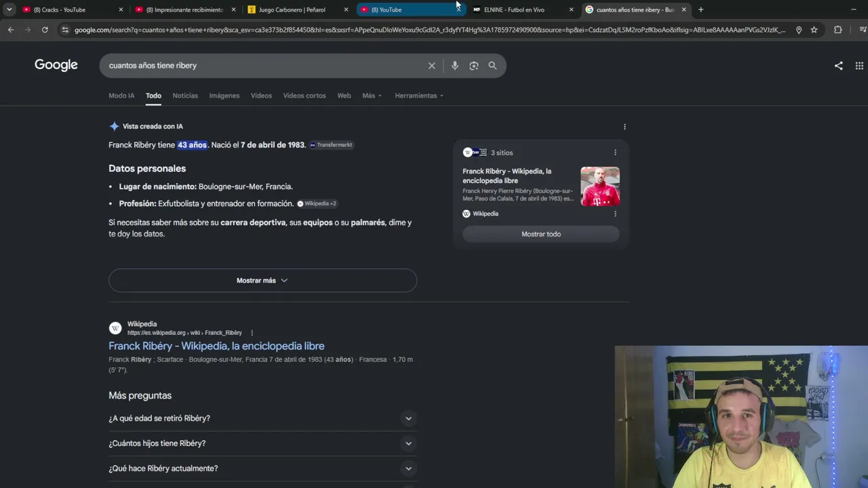Open the three-dot menu beside the Franck_Ribéry URL

[x=252, y=333]
